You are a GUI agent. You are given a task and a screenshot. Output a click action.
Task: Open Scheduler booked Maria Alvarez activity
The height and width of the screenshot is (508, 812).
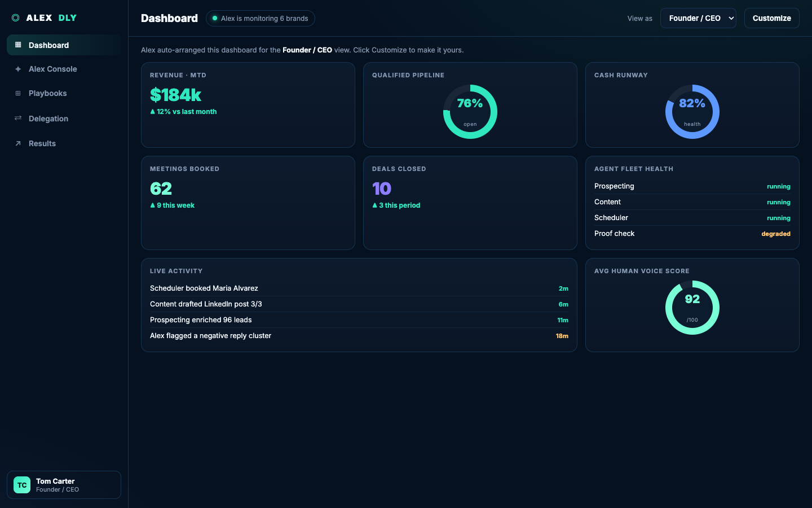pyautogui.click(x=359, y=288)
